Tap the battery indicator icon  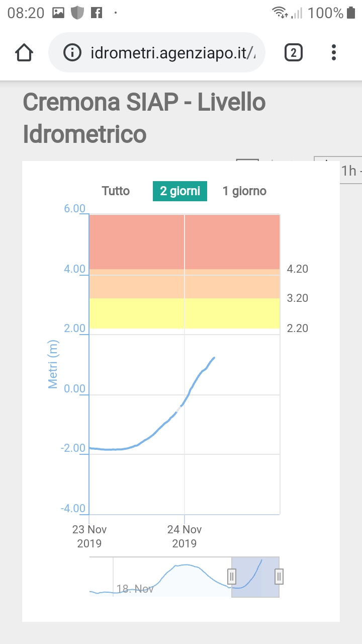pos(351,13)
